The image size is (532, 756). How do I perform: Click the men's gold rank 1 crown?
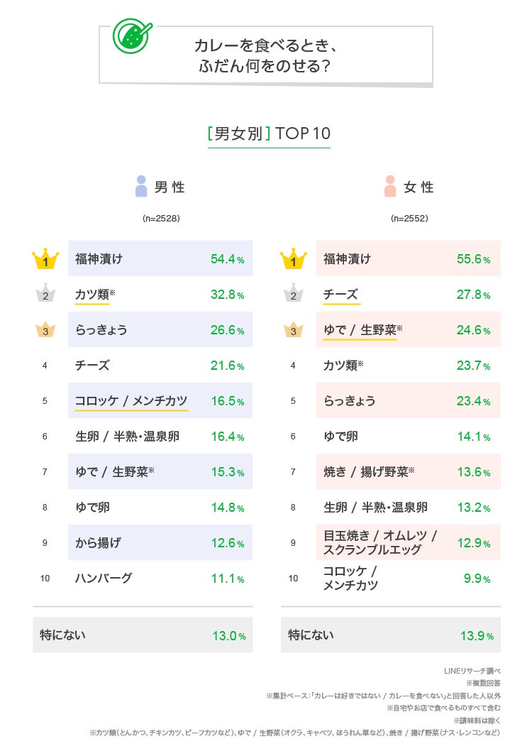[45, 259]
